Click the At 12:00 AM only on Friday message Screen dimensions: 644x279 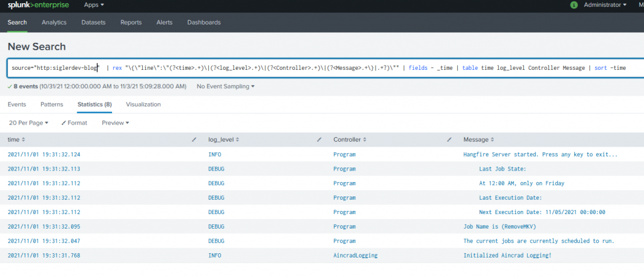point(521,183)
